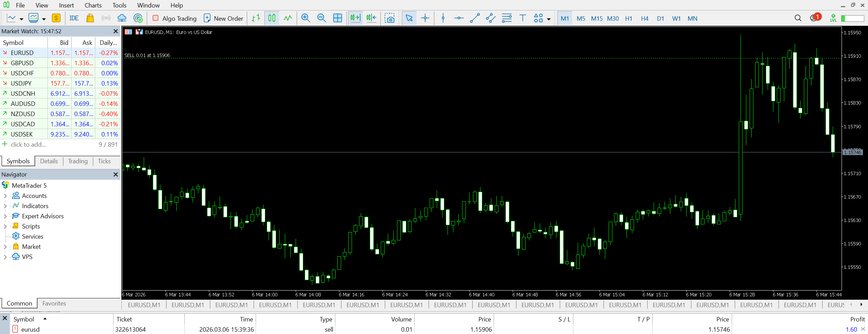Select the D1 timeframe button

coord(660,18)
